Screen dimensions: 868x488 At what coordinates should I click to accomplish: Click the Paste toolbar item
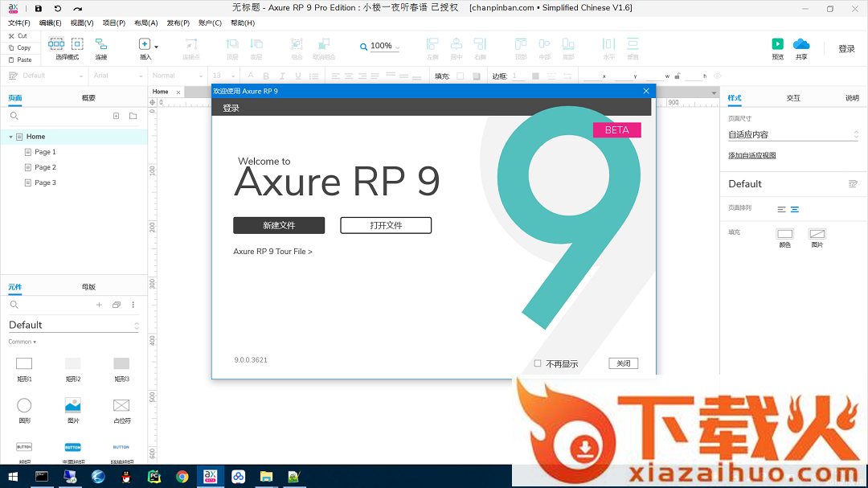click(x=20, y=59)
